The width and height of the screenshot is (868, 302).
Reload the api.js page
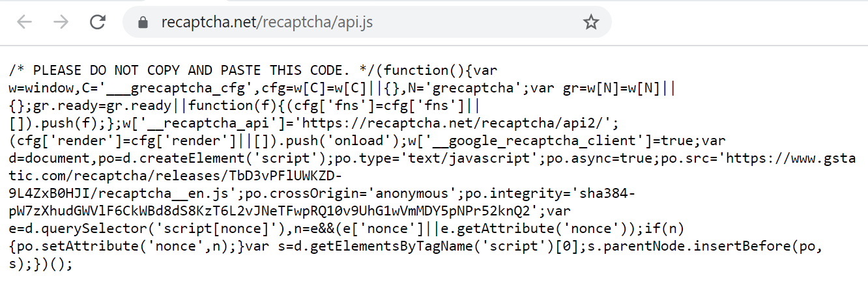[98, 22]
